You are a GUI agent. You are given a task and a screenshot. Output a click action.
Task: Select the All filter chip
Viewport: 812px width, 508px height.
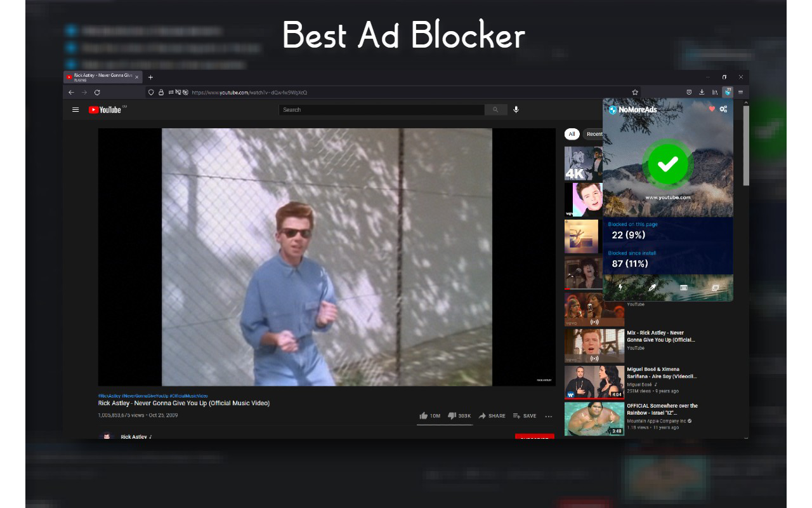point(572,134)
